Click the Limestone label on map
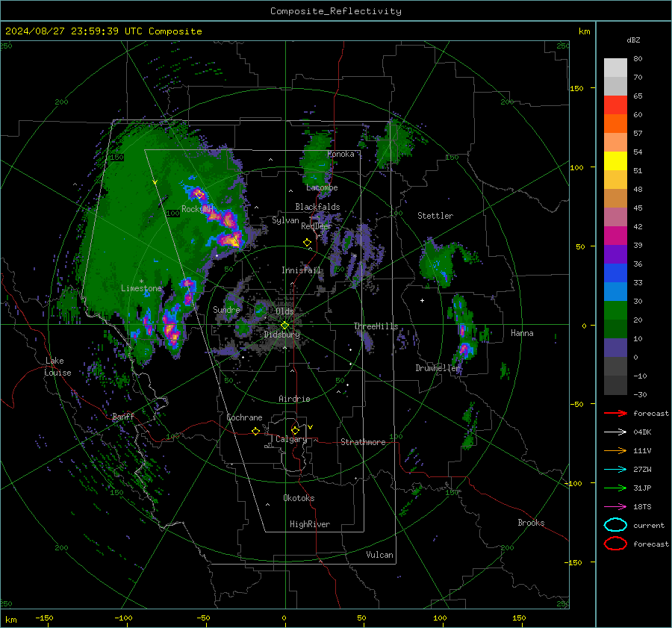The image size is (672, 628). pos(141,288)
